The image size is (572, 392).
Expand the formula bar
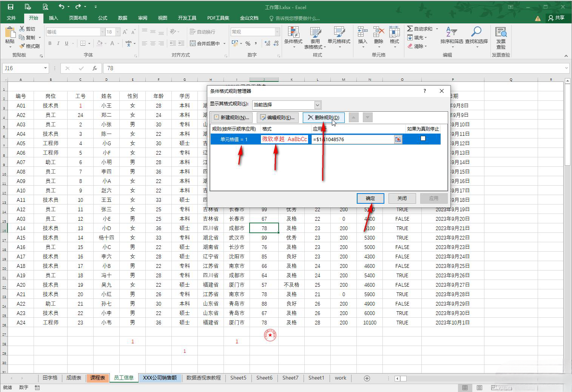pos(566,68)
